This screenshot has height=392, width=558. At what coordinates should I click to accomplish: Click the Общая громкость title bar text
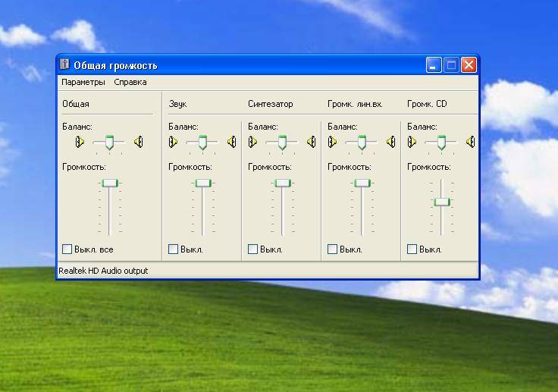116,65
